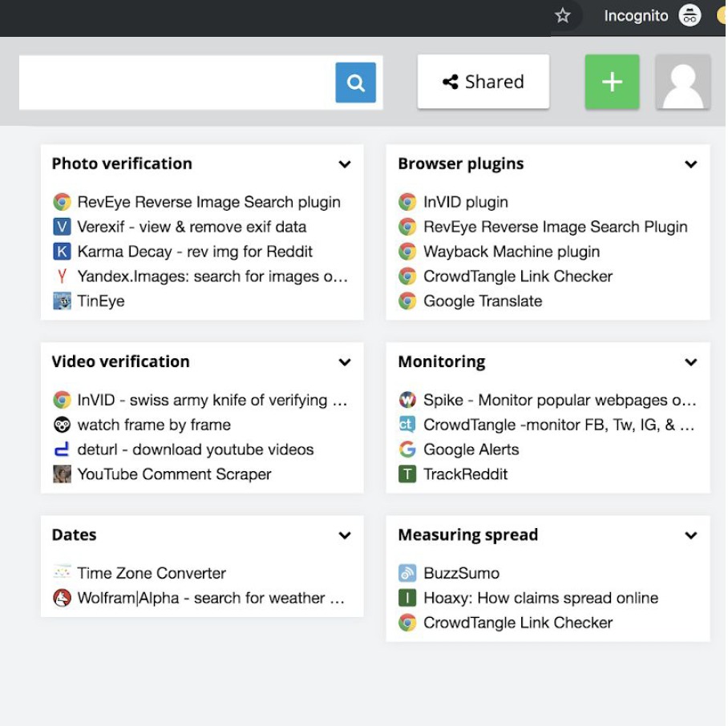Image resolution: width=728 pixels, height=726 pixels.
Task: Toggle the Dates section chevron
Action: (345, 535)
